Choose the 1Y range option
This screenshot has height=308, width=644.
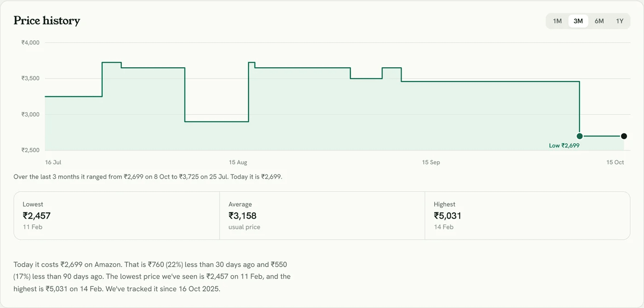(x=620, y=21)
